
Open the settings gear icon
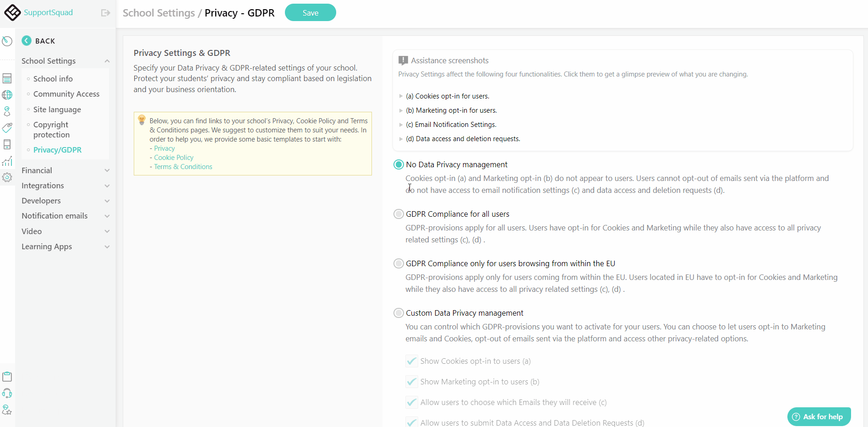click(7, 177)
